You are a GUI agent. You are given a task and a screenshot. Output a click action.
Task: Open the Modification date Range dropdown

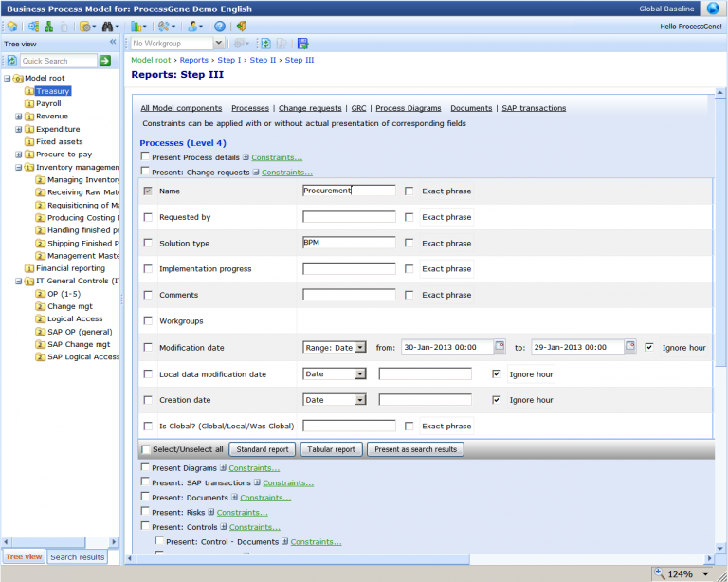pos(360,348)
